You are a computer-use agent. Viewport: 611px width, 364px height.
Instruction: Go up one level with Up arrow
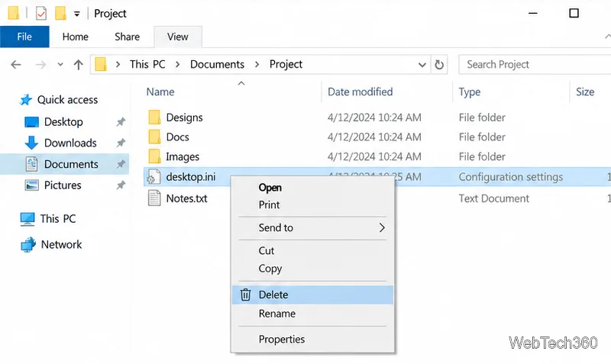79,64
